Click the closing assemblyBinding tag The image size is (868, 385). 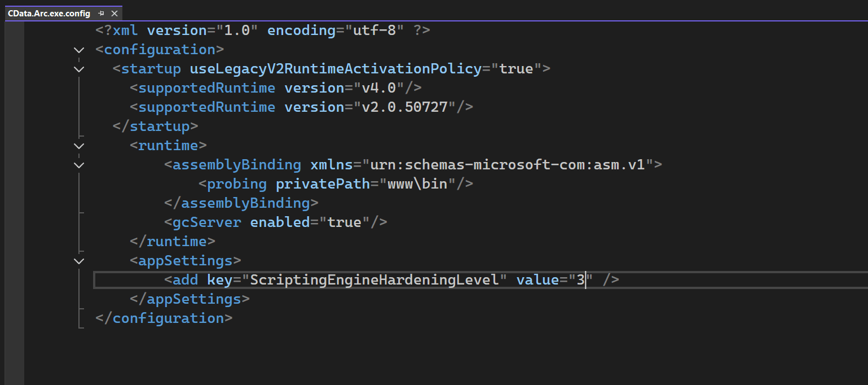coord(241,203)
